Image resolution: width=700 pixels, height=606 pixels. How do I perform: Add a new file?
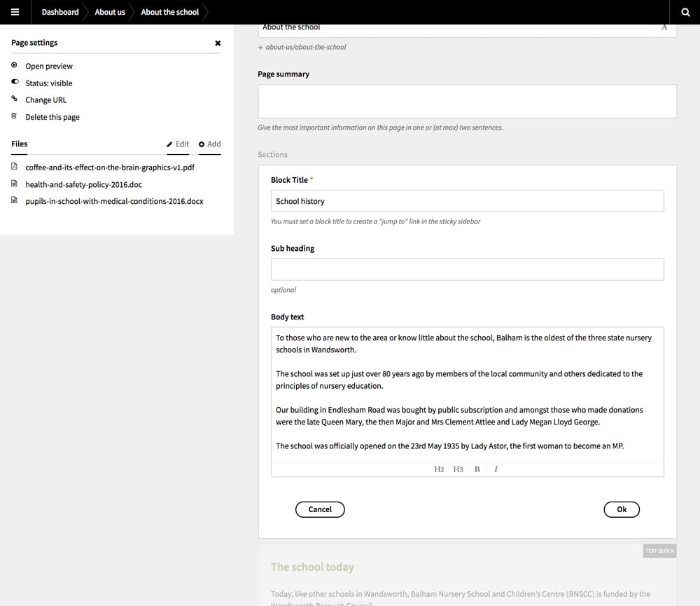tap(209, 144)
